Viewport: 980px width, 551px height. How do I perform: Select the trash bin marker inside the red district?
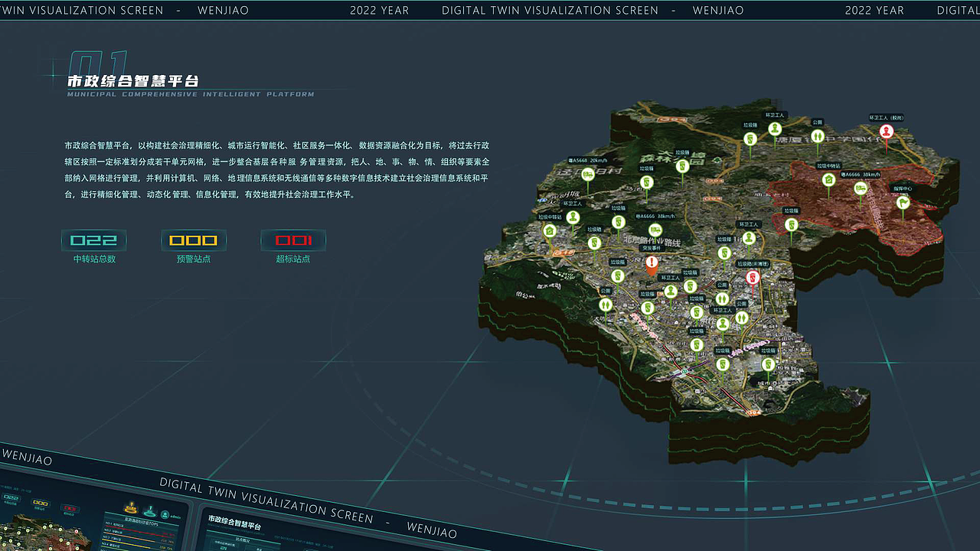791,224
